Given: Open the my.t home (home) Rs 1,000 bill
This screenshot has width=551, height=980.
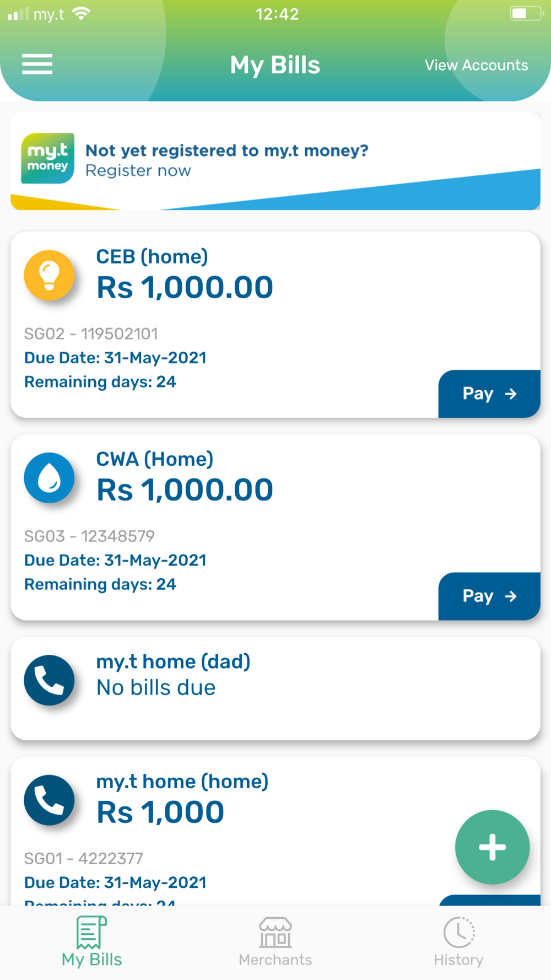Looking at the screenshot, I should pos(160,812).
